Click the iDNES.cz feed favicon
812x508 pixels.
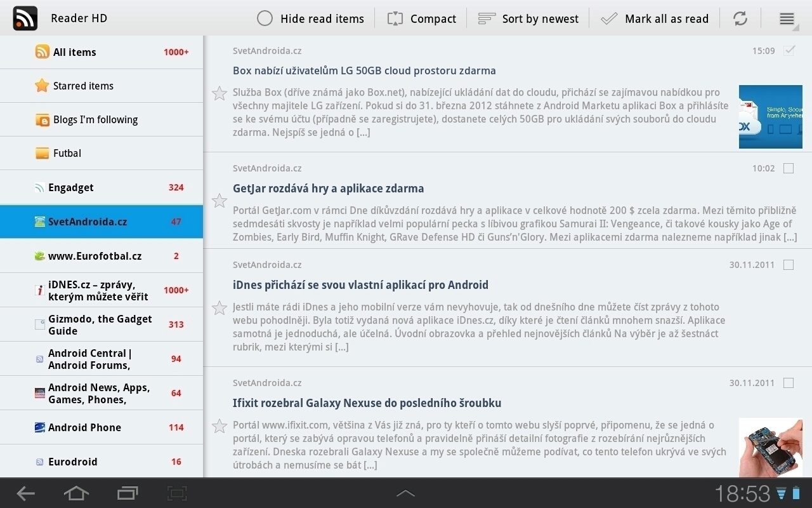click(39, 290)
